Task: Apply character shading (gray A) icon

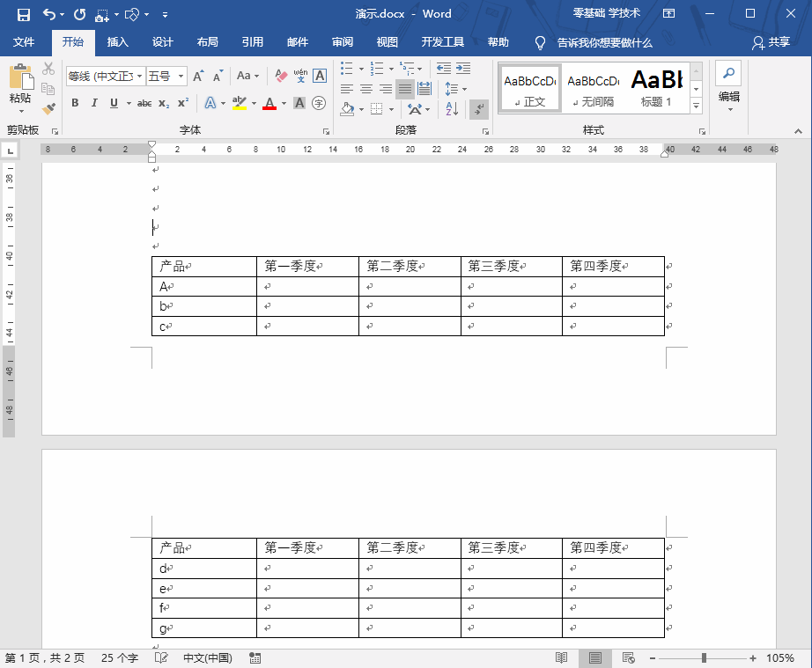Action: (299, 103)
